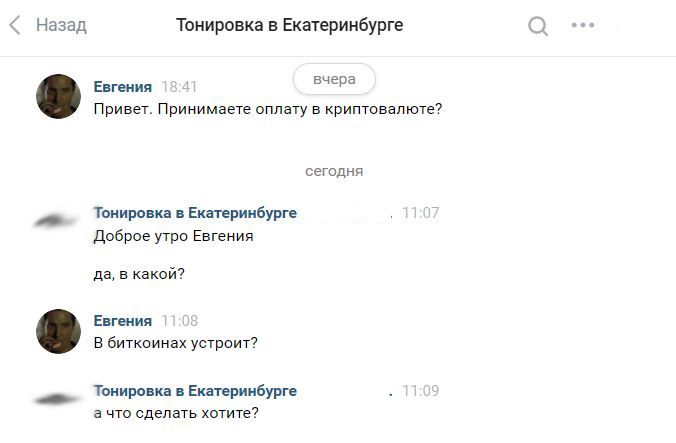Viewport: 676px width, 443px height.
Task: Click the back chevron arrow icon
Action: point(15,25)
